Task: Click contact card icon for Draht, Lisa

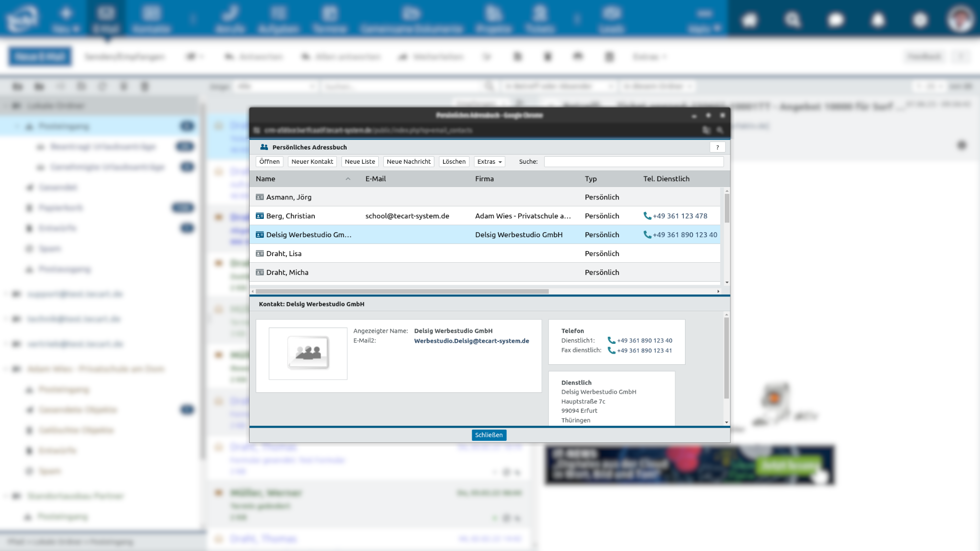Action: (260, 254)
